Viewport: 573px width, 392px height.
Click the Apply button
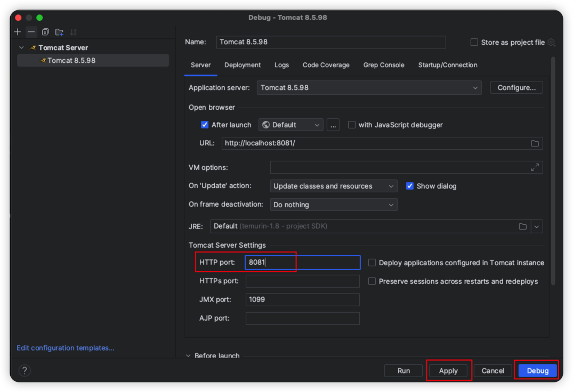448,371
